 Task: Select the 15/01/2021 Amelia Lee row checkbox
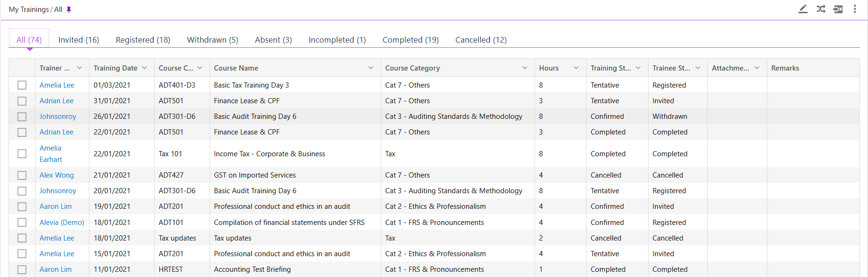pyautogui.click(x=22, y=254)
